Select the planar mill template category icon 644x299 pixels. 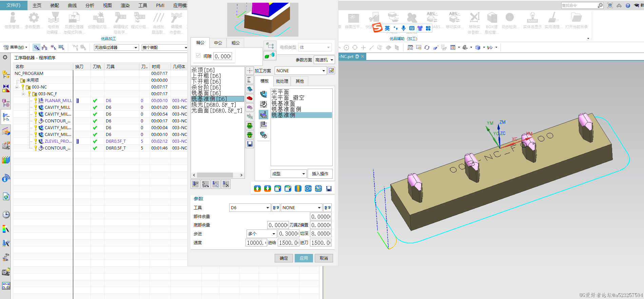(264, 125)
